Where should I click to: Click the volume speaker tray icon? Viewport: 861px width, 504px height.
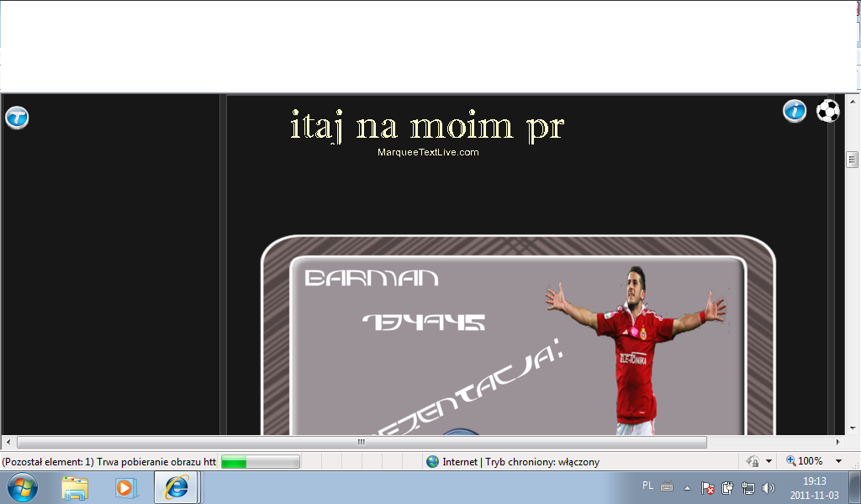[768, 488]
